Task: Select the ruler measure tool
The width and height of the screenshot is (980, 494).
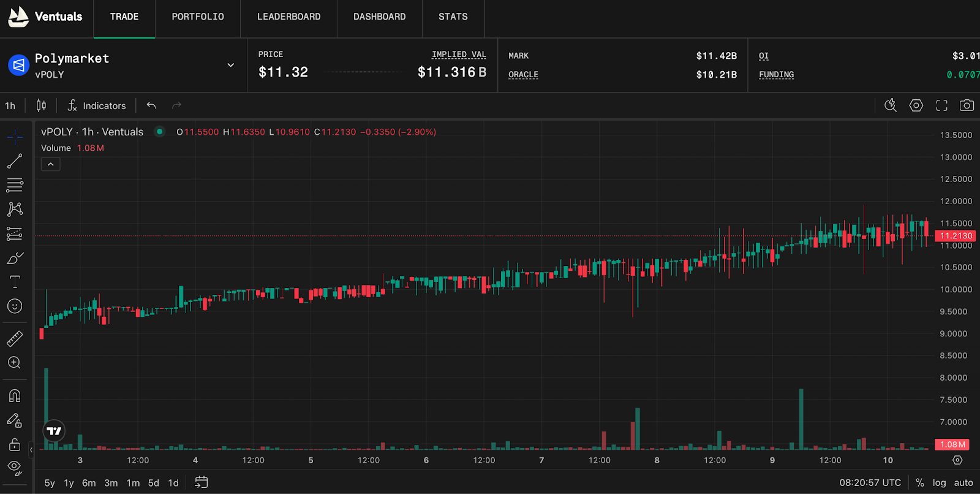Action: tap(15, 338)
